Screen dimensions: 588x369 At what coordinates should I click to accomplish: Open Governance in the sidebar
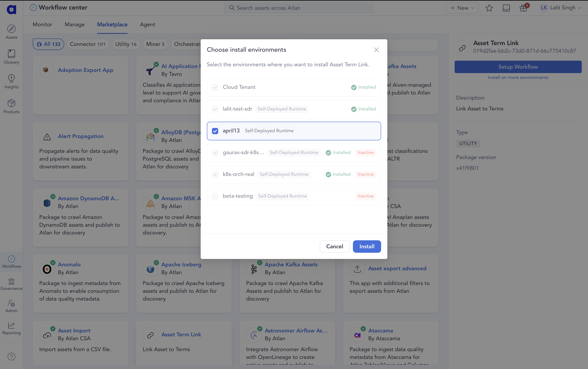pyautogui.click(x=11, y=284)
